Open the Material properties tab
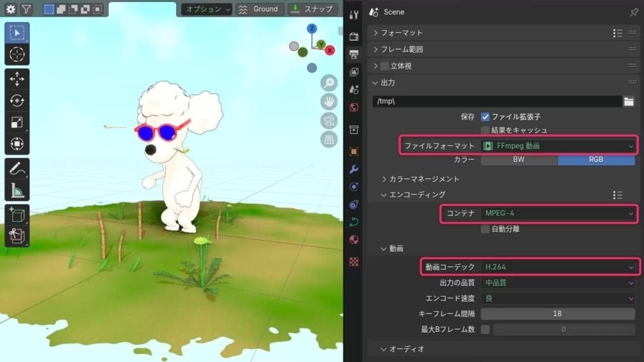Screen dimensions: 644x362 coord(353,239)
